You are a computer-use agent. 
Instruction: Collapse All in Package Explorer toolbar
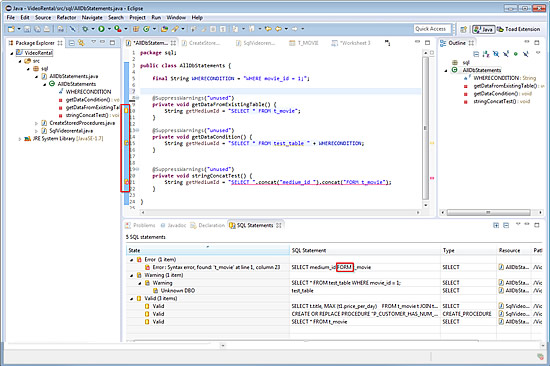72,43
